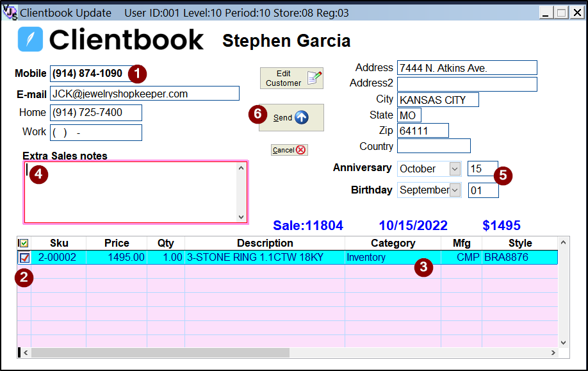Viewport: 588px width, 371px height.
Task: Click the customer name Stephen Garcia
Action: click(286, 40)
